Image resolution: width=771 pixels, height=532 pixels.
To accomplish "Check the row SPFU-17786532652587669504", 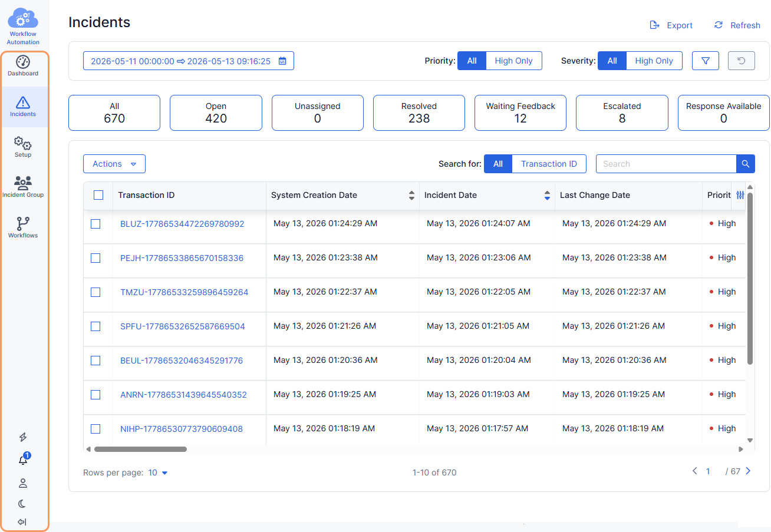I will coord(95,326).
